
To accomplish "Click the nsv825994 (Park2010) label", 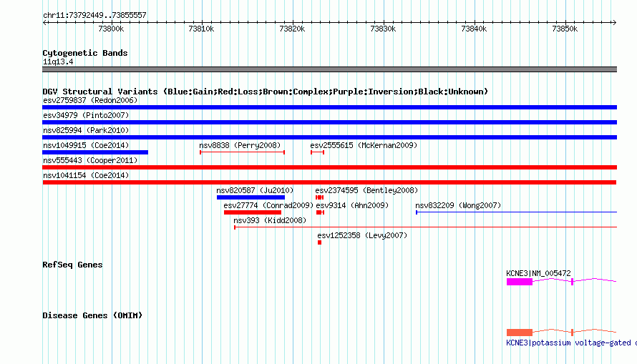I will (86, 130).
